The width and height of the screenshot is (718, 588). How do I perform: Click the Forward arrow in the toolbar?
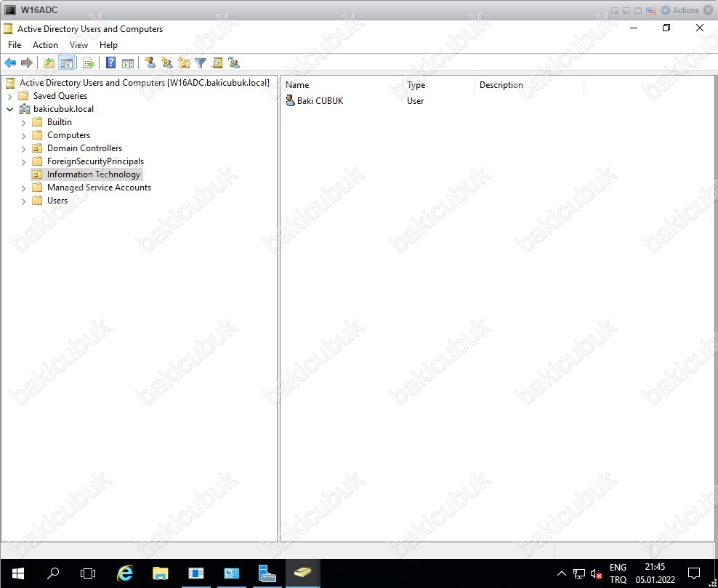(27, 63)
